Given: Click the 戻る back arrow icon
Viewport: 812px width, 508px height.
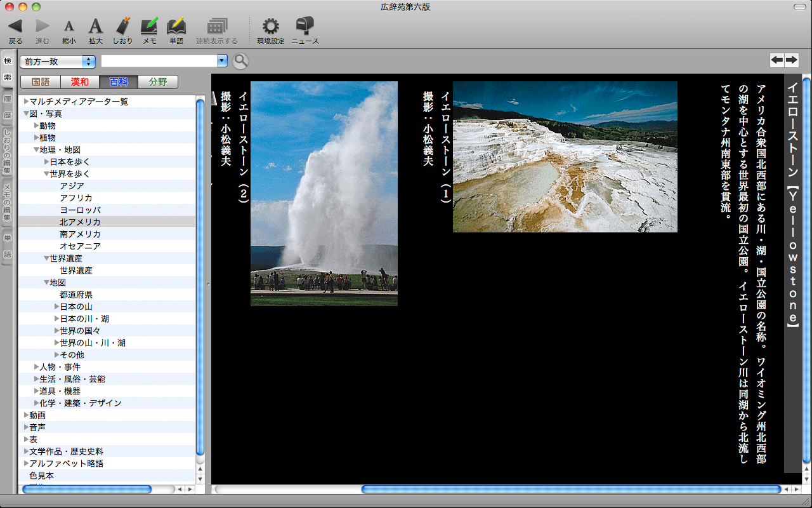Looking at the screenshot, I should tap(15, 27).
